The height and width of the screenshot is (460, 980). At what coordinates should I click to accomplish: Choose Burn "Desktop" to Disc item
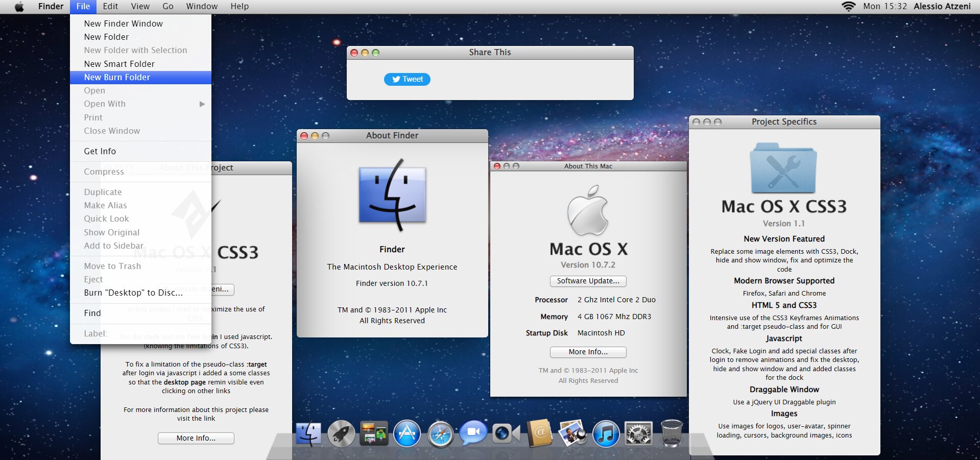[x=140, y=293]
